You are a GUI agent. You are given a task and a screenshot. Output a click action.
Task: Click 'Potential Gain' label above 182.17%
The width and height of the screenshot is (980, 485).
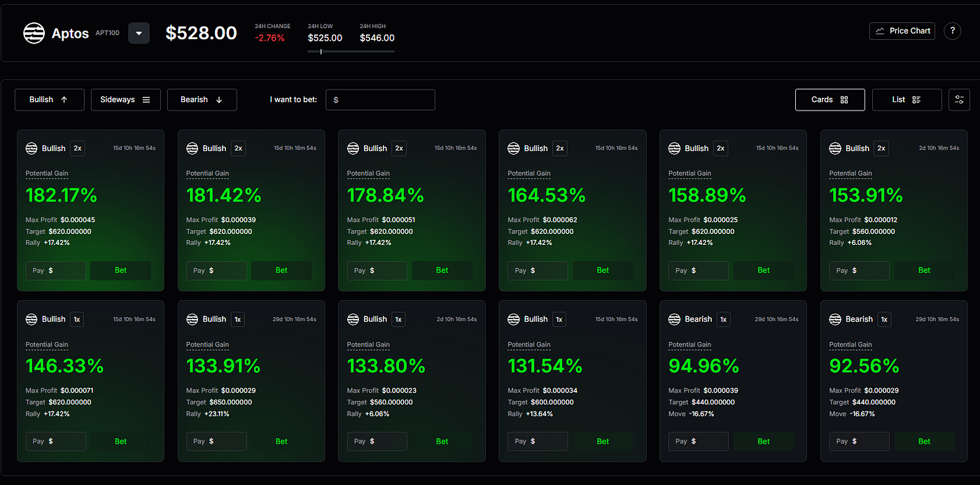[47, 174]
